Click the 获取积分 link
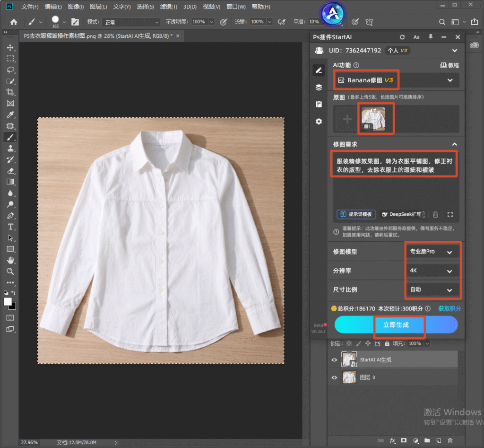Viewport: 484px width, 448px height. coord(449,308)
